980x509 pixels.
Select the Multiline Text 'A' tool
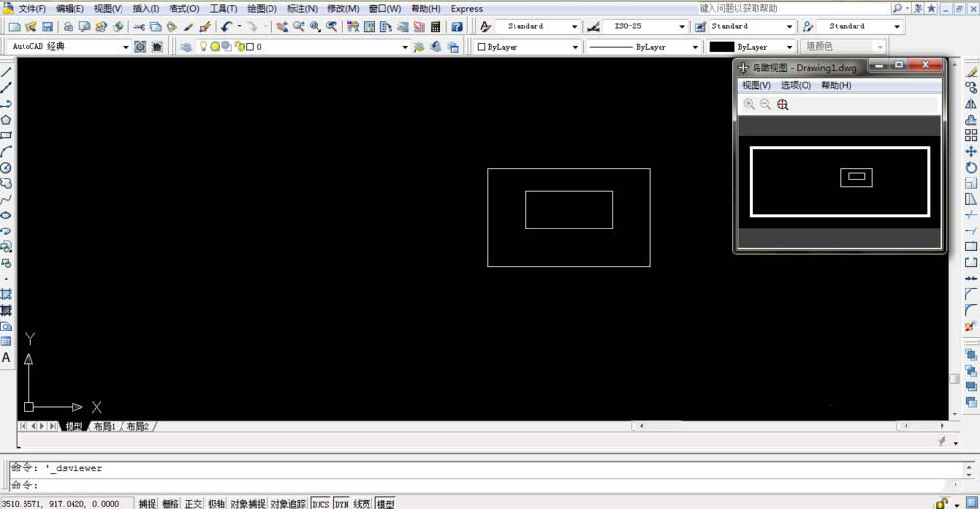pos(6,358)
